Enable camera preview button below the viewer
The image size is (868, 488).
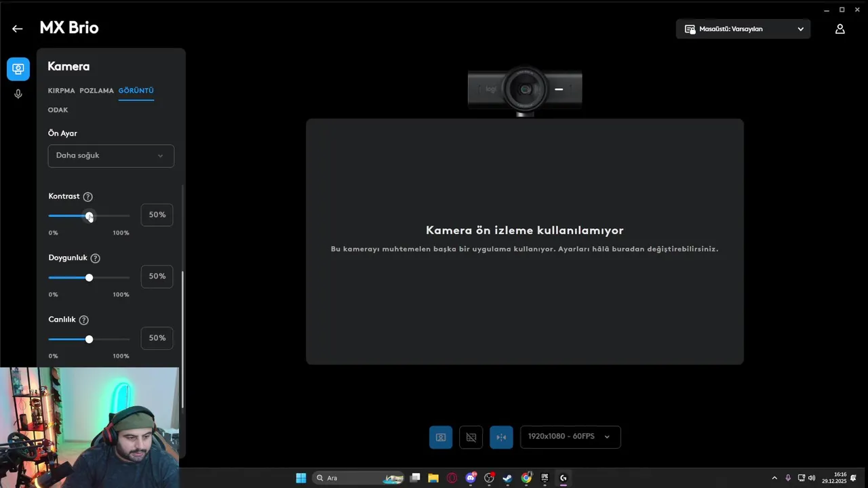click(x=441, y=437)
